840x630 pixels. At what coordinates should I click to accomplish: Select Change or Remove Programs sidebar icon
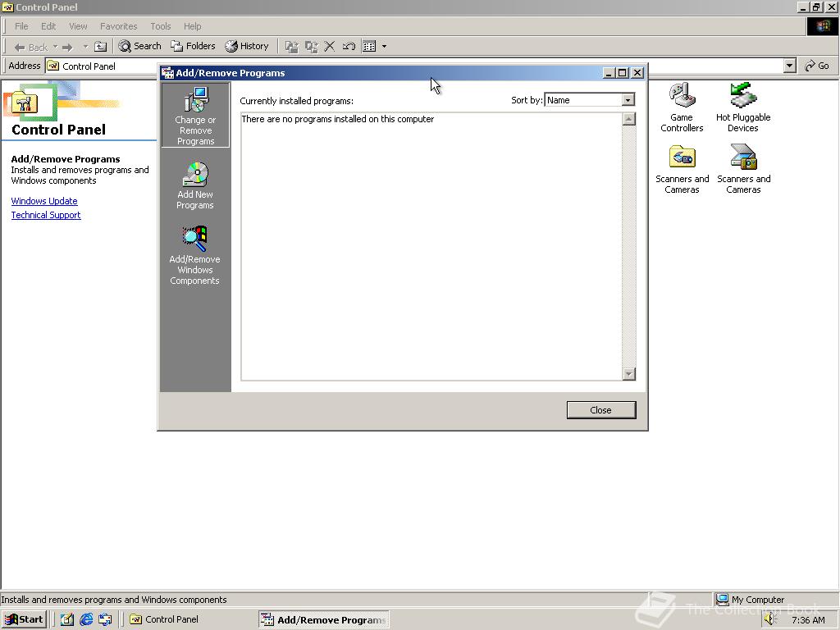click(x=195, y=115)
